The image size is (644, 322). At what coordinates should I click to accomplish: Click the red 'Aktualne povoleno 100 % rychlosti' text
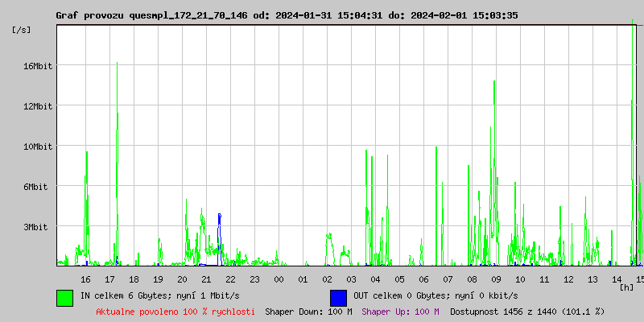pos(175,312)
